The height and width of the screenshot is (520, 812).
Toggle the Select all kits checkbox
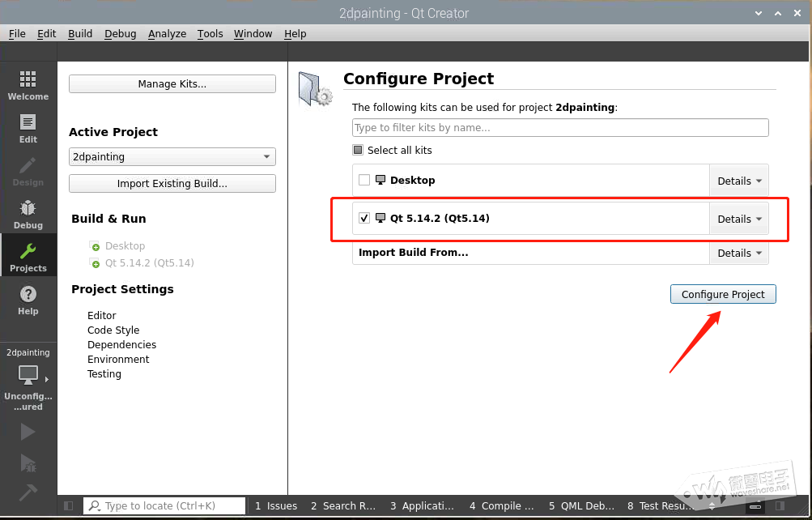click(358, 150)
